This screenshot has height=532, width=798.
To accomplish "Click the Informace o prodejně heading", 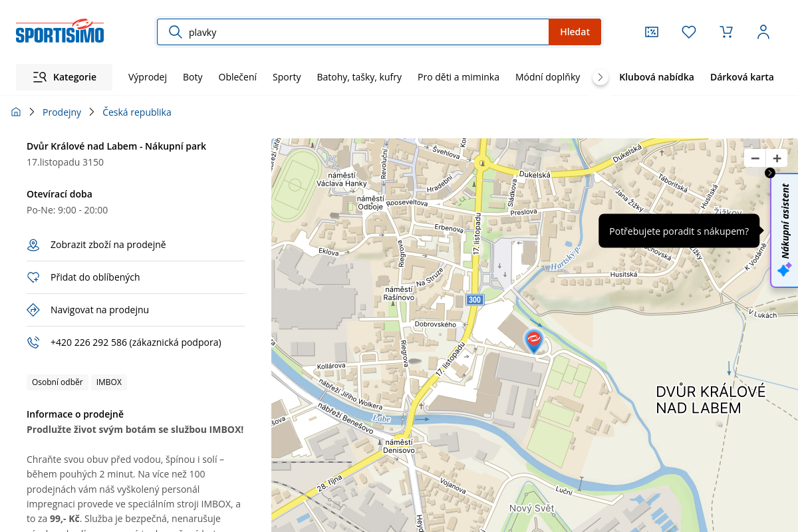I will [75, 414].
